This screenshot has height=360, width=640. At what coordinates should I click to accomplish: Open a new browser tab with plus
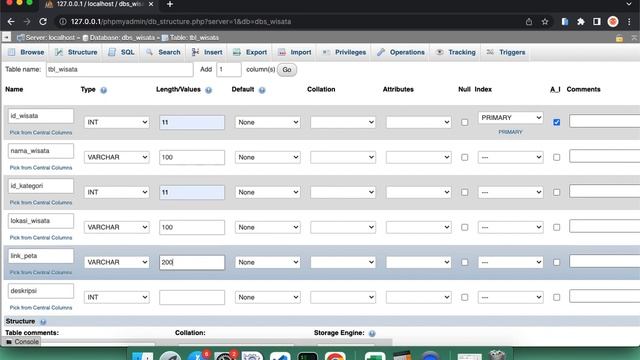[x=170, y=4]
